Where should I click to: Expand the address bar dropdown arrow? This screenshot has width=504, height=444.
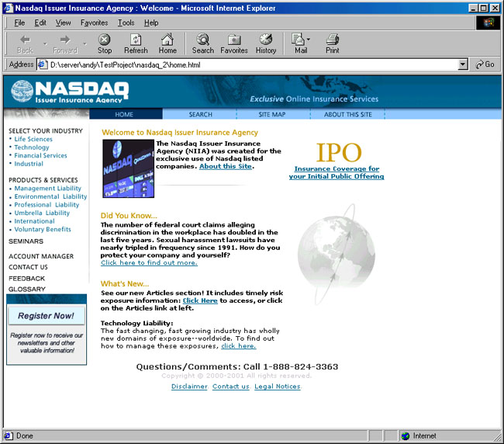[x=463, y=65]
